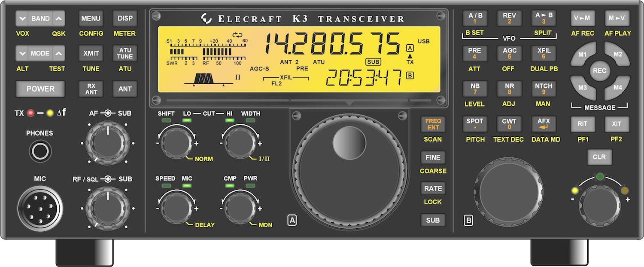This screenshot has height=267, width=644.
Task: Toggle the POWER button
Action: point(41,89)
